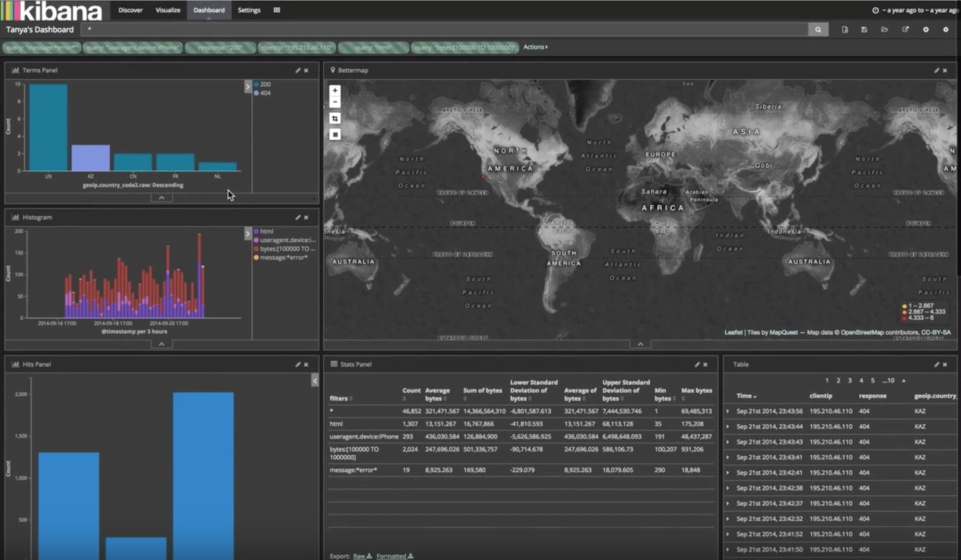Collapse the Histogram panel with the chevron

click(x=161, y=344)
